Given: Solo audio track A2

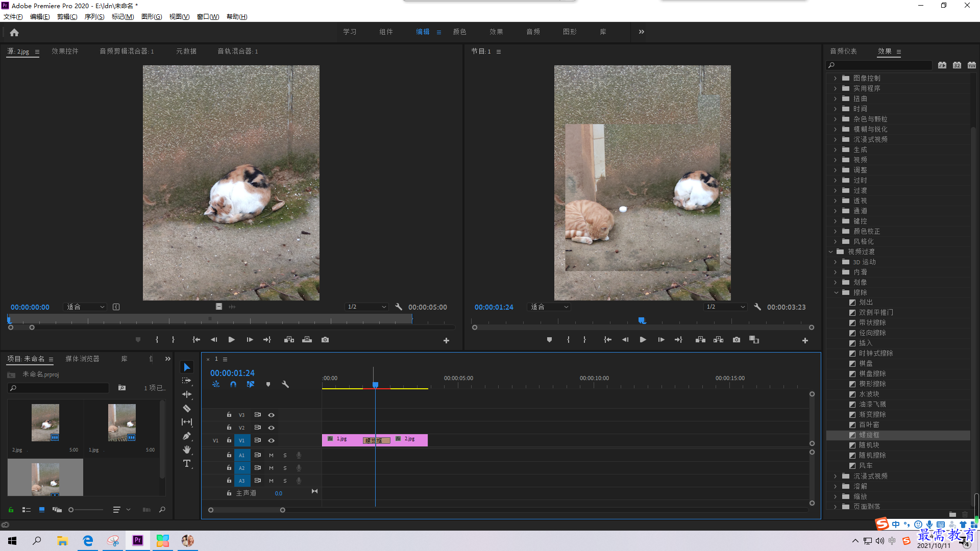Looking at the screenshot, I should 285,468.
